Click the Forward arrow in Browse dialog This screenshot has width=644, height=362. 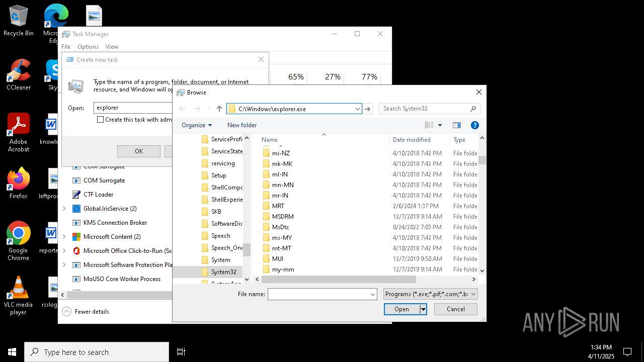[x=197, y=109]
